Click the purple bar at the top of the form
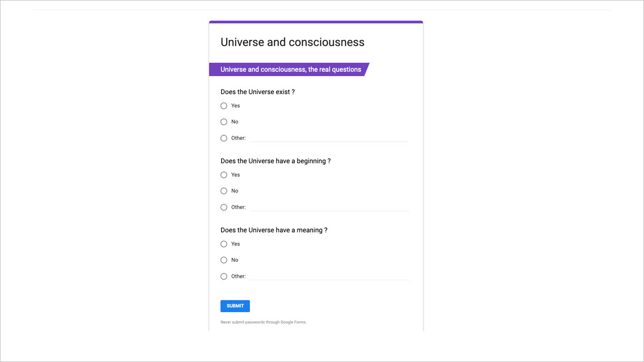644x362 pixels. pyautogui.click(x=316, y=22)
